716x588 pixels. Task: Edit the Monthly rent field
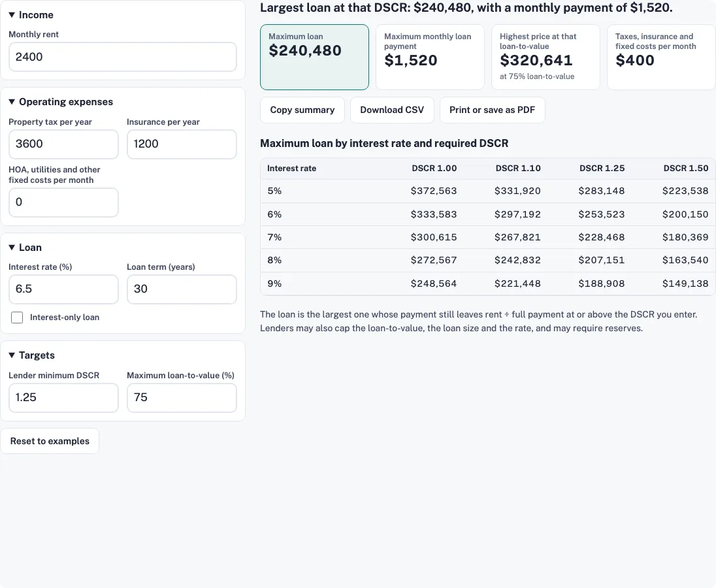click(x=122, y=57)
